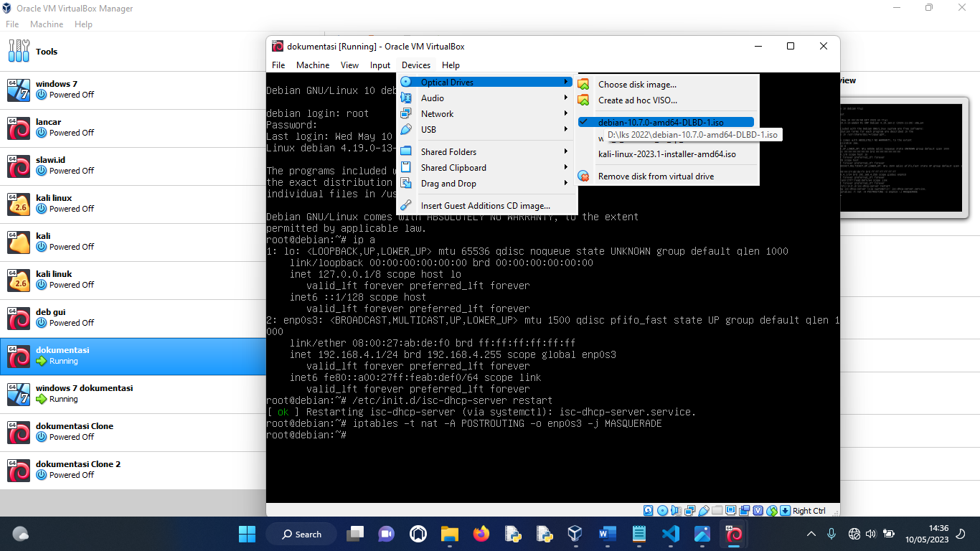This screenshot has width=980, height=551.
Task: Click the audio speaker status bar icon
Action: coord(676,510)
